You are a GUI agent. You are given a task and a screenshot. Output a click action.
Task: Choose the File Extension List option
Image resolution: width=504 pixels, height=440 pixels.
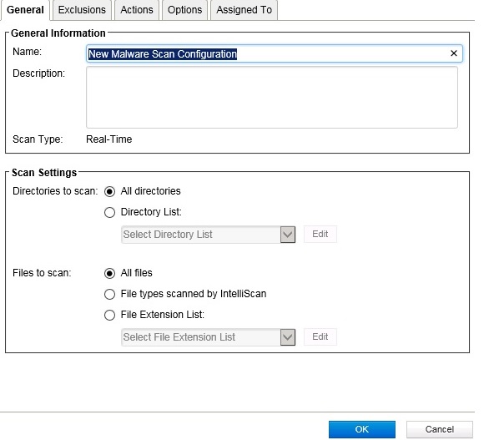(110, 316)
